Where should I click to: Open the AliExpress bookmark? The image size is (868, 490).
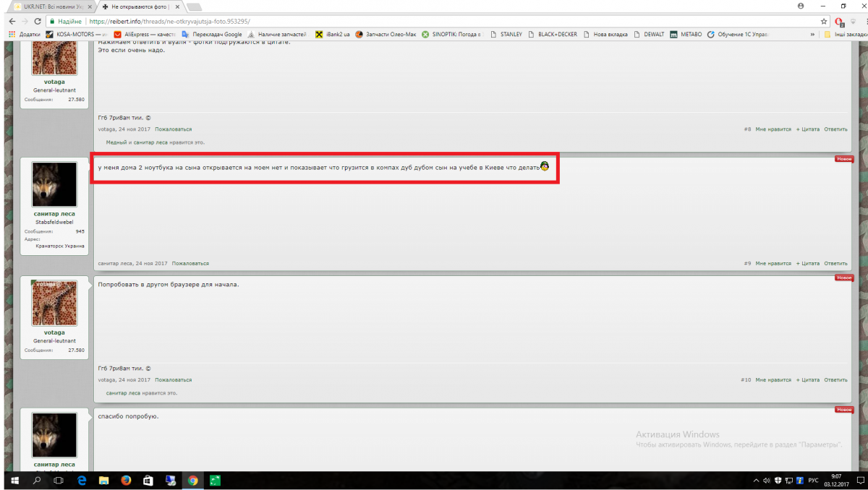tap(145, 34)
